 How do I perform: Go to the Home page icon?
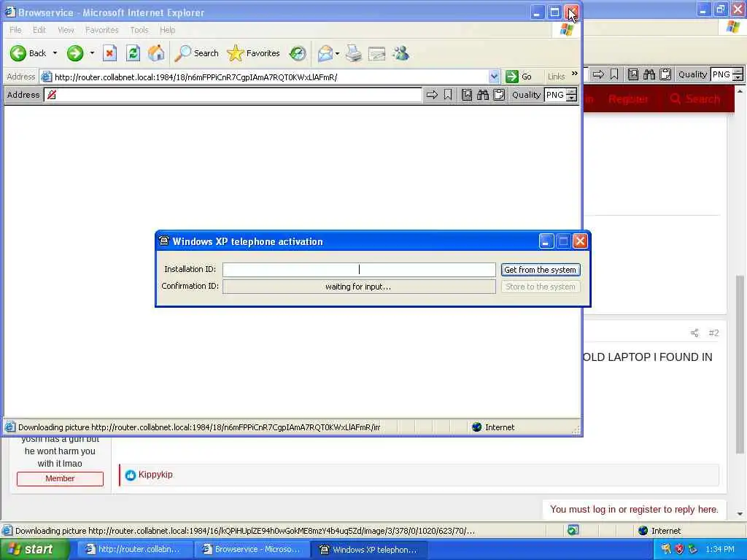pos(156,53)
